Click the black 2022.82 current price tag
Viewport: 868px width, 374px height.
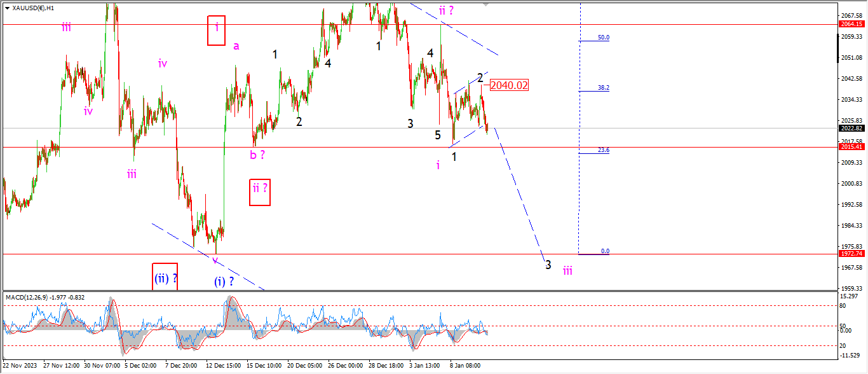tap(851, 128)
